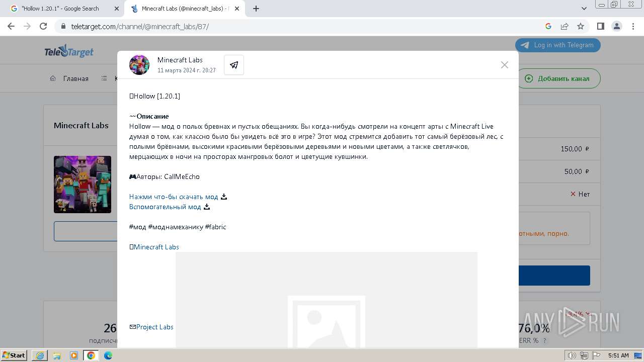
Task: Expand the tab search dropdown arrow
Action: (584, 9)
